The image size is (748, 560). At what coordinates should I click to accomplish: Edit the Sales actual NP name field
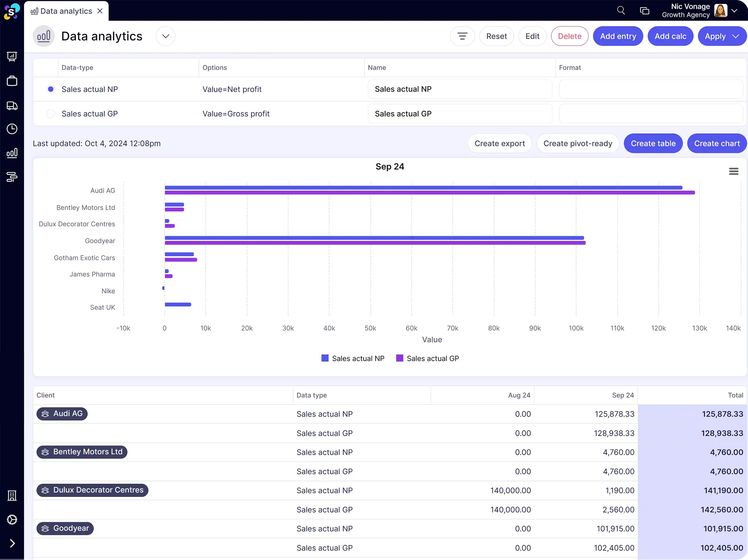pyautogui.click(x=460, y=89)
